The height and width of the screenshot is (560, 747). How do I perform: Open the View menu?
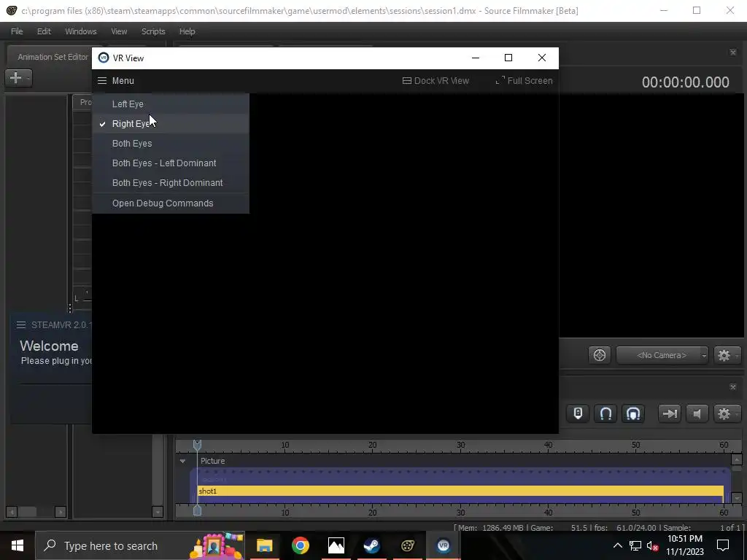119,31
